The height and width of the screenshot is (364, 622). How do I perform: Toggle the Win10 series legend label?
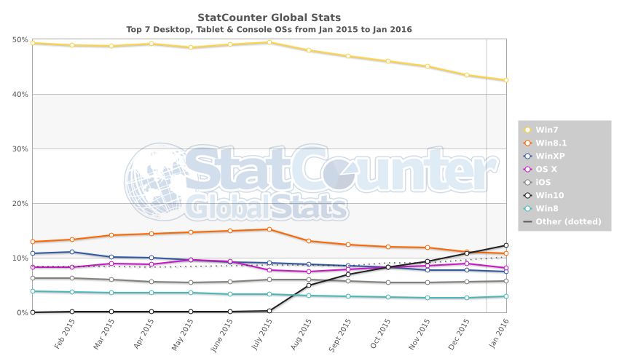pos(548,195)
